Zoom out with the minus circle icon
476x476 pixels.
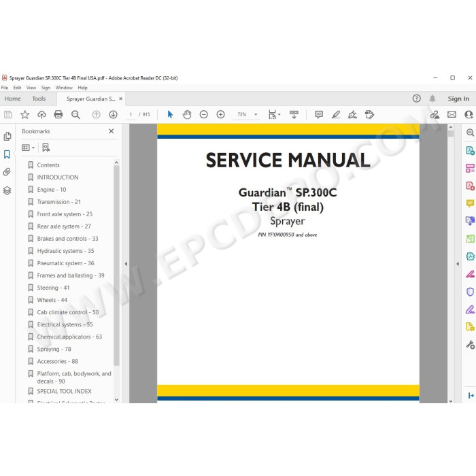(204, 115)
